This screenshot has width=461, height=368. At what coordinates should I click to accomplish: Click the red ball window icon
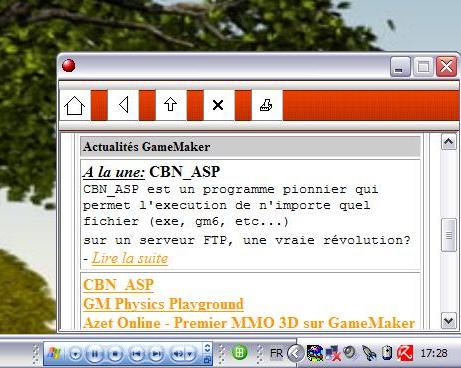[x=69, y=65]
